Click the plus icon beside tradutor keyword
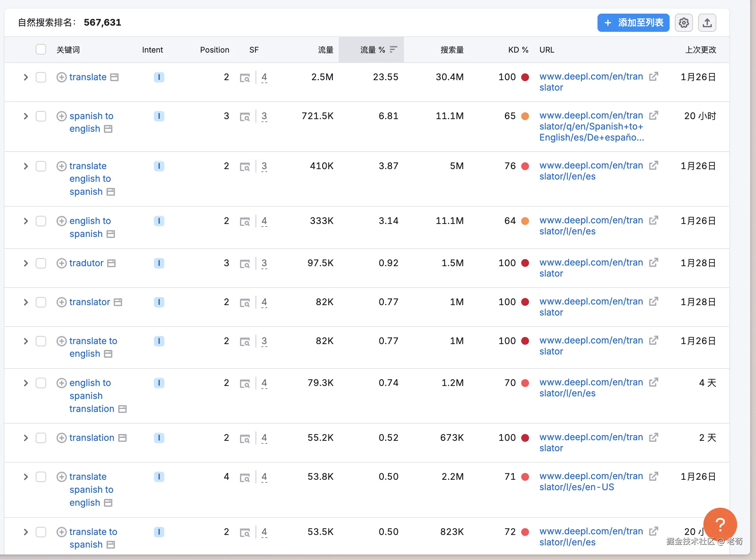756x559 pixels. pyautogui.click(x=61, y=263)
